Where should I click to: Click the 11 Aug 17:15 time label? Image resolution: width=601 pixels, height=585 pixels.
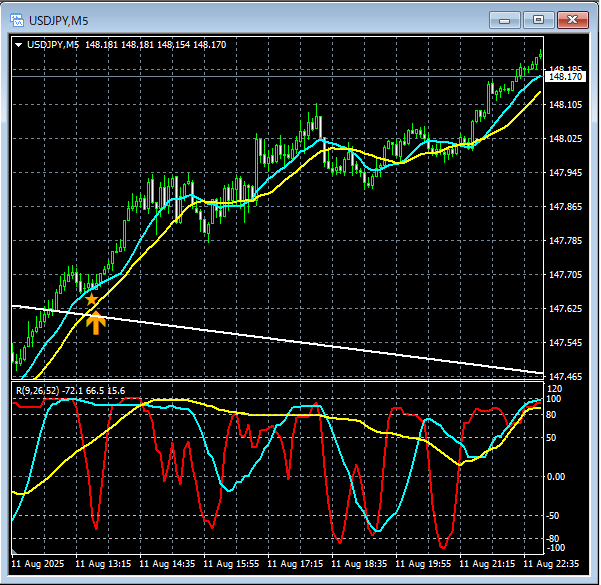[295, 564]
